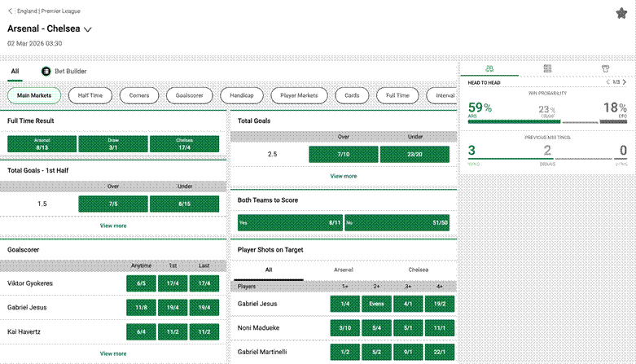Expand View more under Goalscorer
Screen dimensions: 636x364
point(112,353)
